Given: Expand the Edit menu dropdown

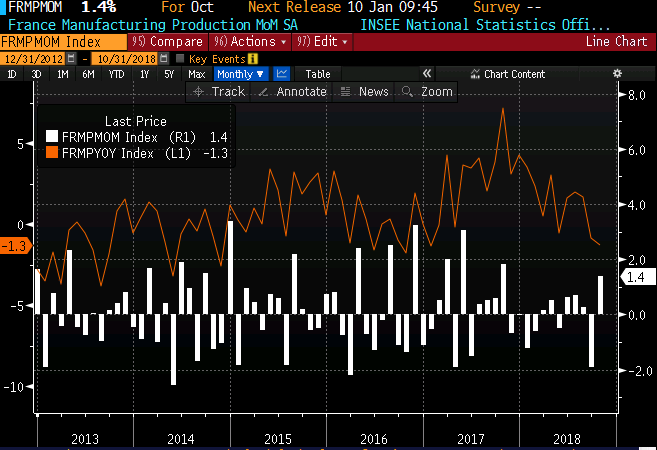Looking at the screenshot, I should 322,41.
